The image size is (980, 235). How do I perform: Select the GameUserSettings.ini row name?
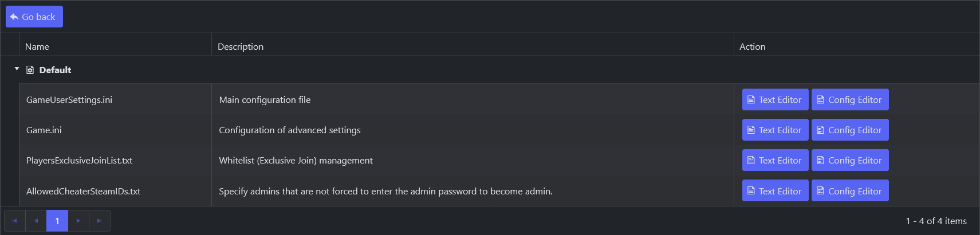coord(69,99)
